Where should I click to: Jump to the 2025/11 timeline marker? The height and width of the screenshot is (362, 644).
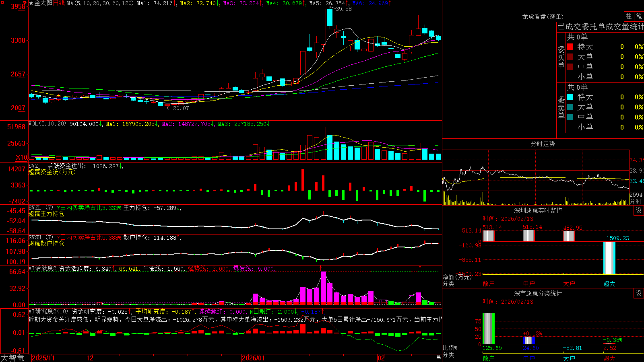(43, 358)
